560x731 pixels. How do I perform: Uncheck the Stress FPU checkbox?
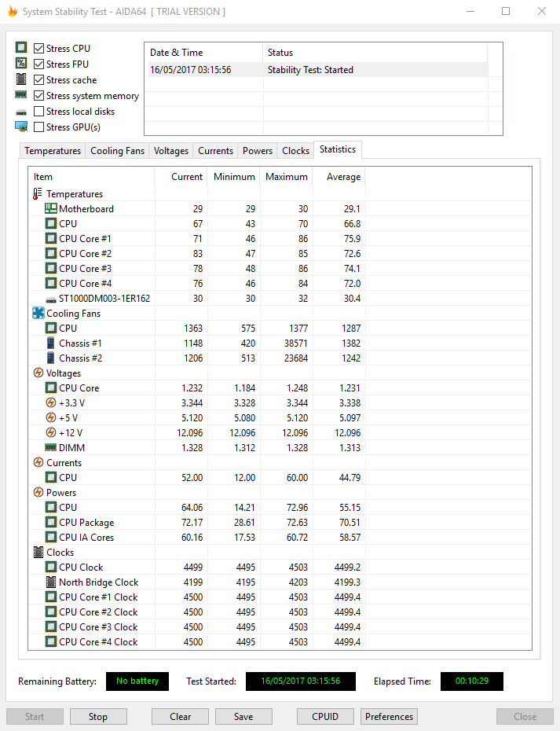(x=39, y=64)
